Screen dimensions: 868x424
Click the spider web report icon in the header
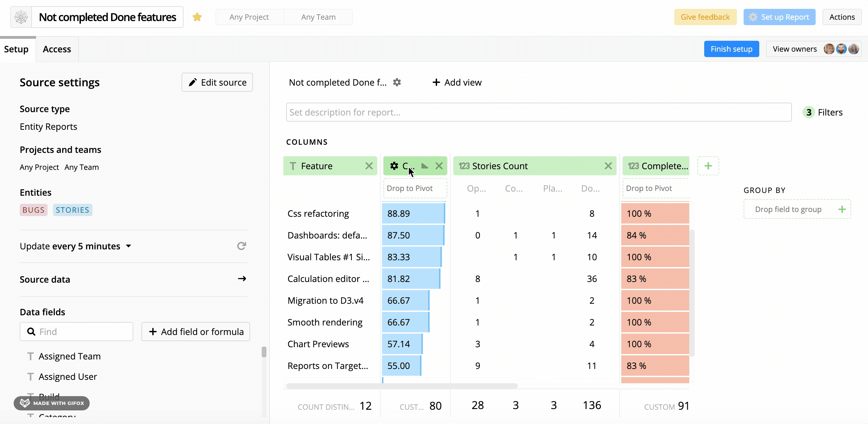coord(21,17)
